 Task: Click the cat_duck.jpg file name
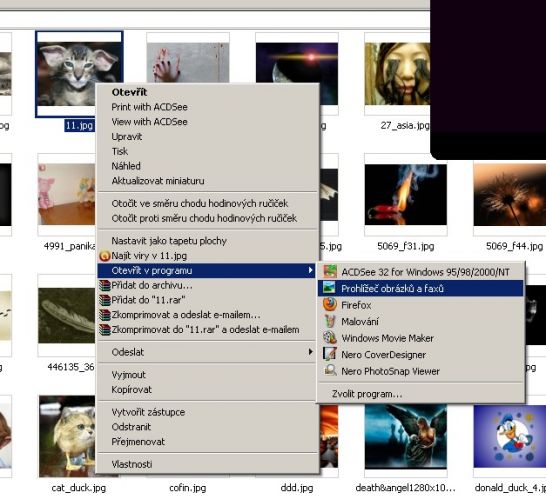[79, 488]
